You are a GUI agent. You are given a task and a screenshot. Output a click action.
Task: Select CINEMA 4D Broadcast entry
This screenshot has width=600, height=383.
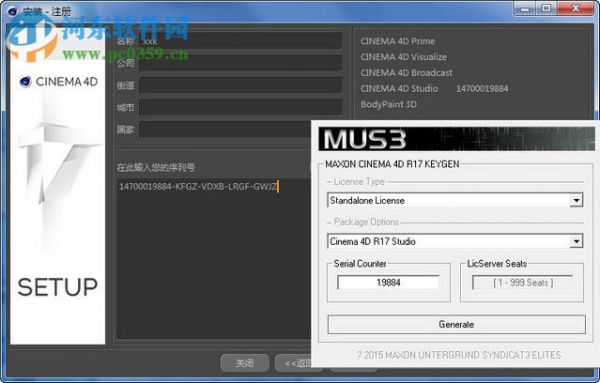[x=406, y=73]
